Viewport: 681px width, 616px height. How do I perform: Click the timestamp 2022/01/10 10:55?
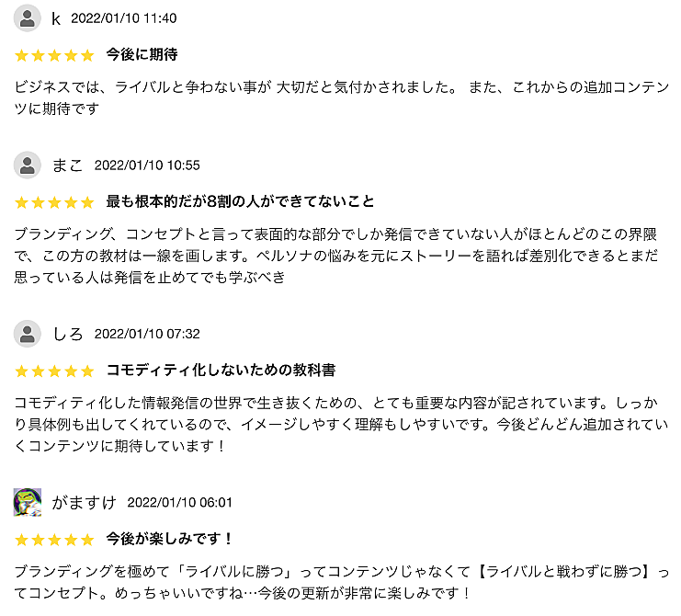(x=147, y=165)
